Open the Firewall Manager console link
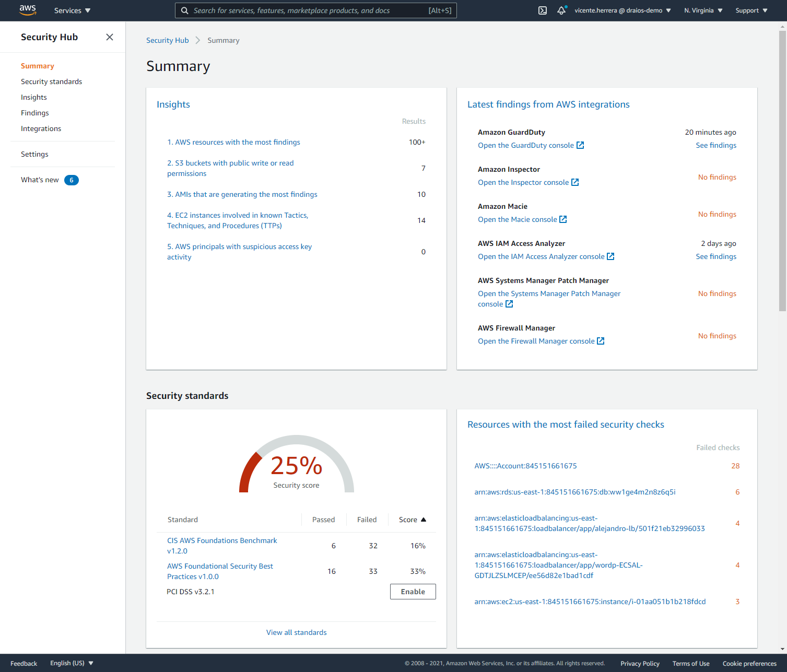Screen dimensions: 787x672 (x=536, y=341)
